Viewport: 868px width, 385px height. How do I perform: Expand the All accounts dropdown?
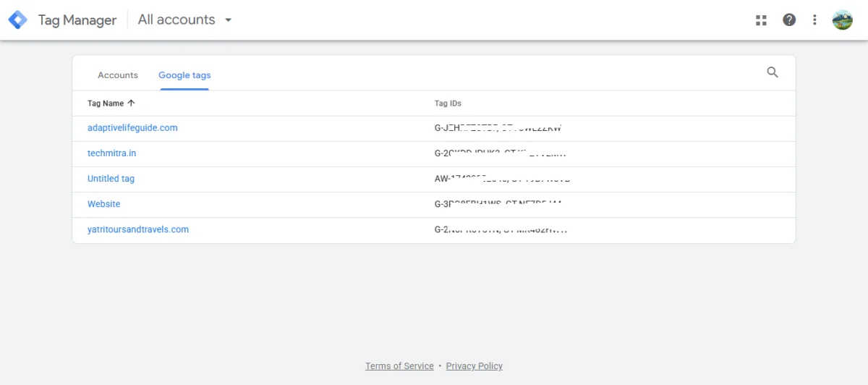tap(185, 20)
